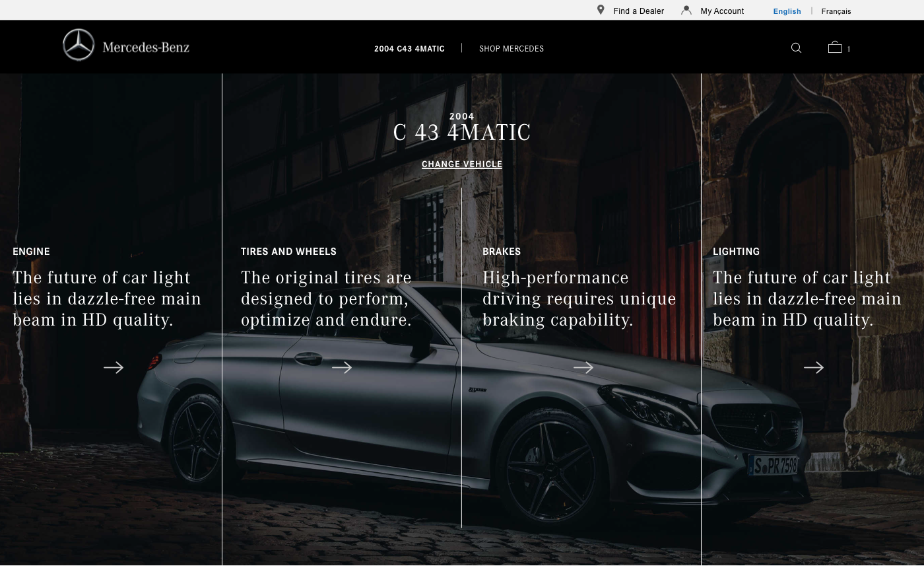Switch language to Français
The width and height of the screenshot is (924, 566).
836,11
